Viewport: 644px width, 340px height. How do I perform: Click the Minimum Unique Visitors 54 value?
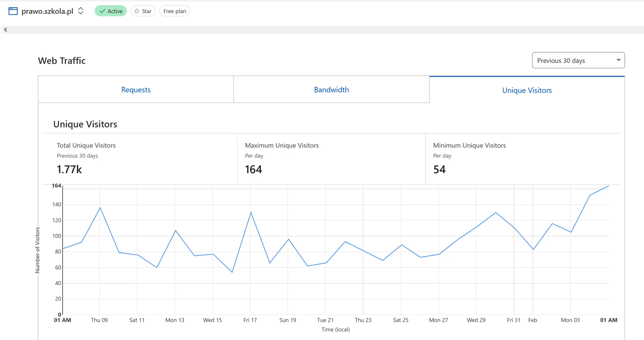pyautogui.click(x=439, y=169)
